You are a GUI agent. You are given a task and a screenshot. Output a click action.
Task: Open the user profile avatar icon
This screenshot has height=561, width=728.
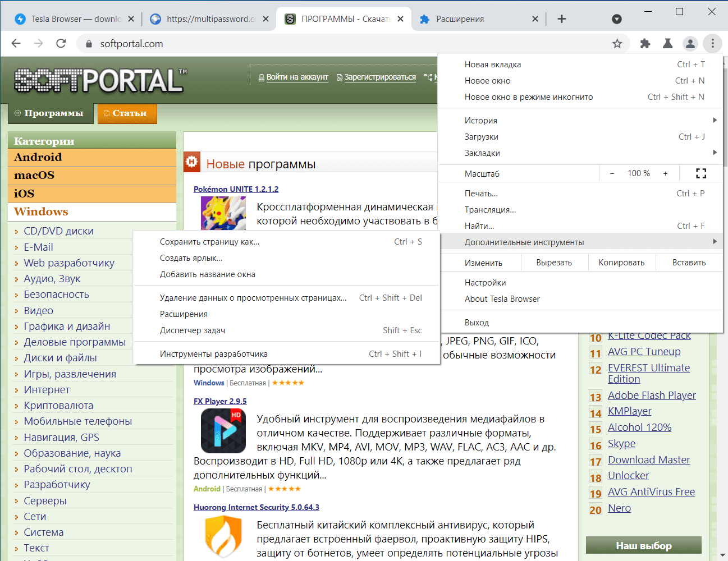point(690,44)
